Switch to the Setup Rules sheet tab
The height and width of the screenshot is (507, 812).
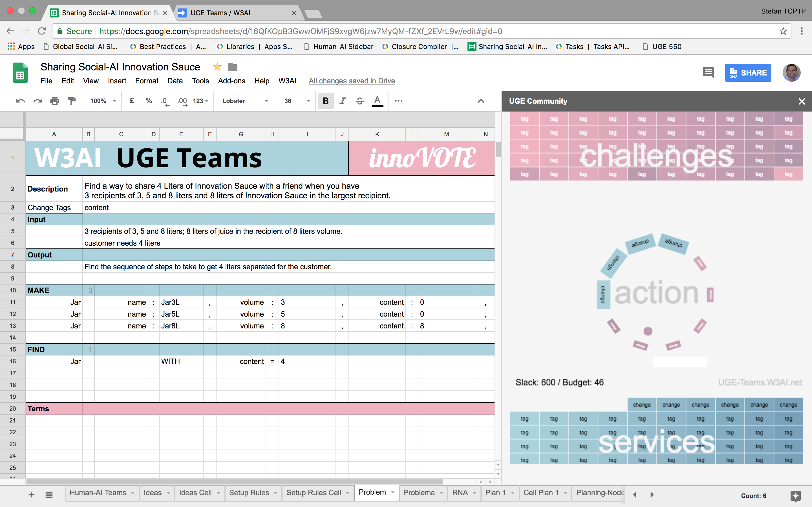coord(249,493)
